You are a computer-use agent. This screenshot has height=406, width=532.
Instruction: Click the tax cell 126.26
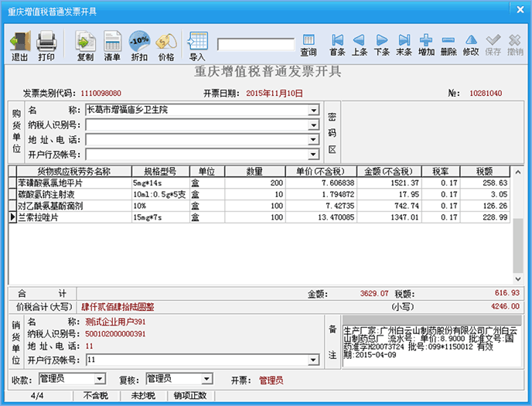485,206
